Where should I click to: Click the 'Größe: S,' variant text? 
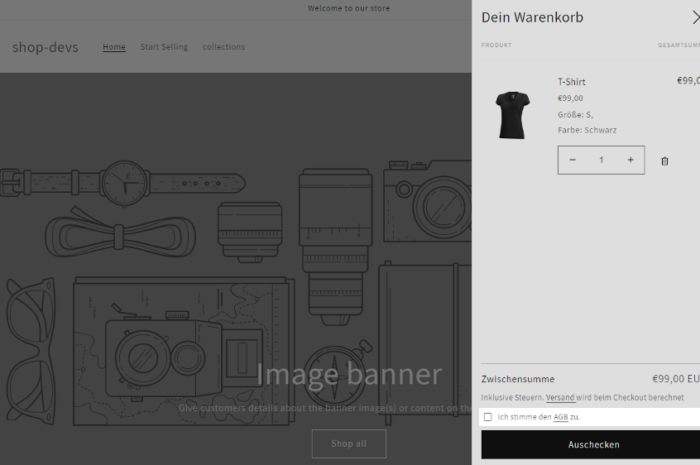click(x=575, y=115)
